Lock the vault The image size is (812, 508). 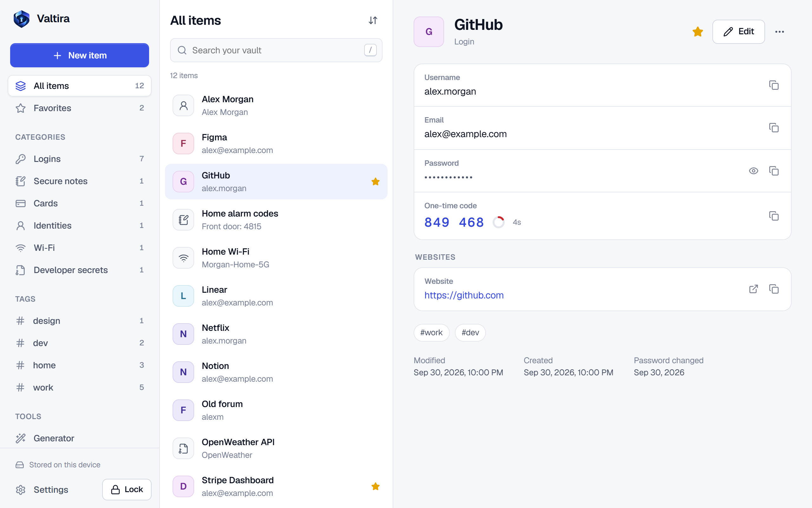127,489
